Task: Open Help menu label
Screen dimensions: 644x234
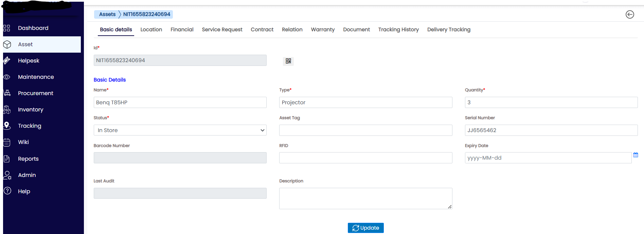Action: pyautogui.click(x=24, y=191)
